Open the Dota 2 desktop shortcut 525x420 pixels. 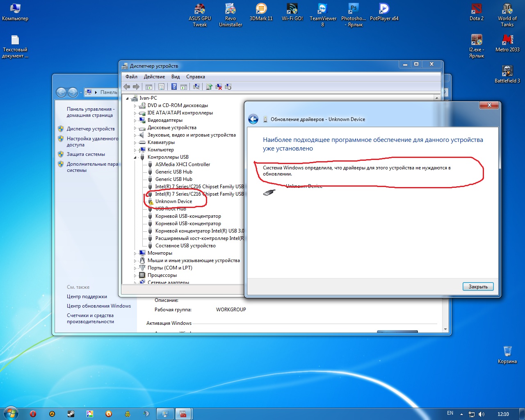[x=476, y=12]
